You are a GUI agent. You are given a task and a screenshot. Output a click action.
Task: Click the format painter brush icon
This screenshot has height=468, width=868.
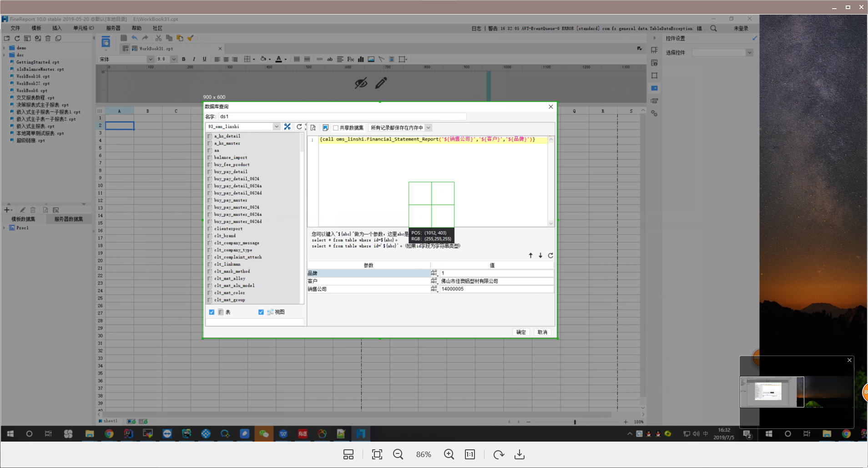pos(191,38)
